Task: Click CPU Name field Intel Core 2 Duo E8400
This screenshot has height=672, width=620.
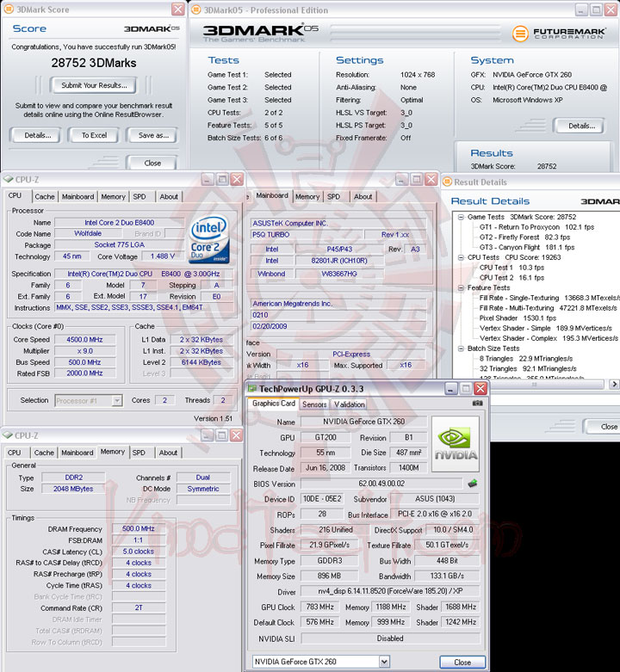Action: tap(119, 223)
